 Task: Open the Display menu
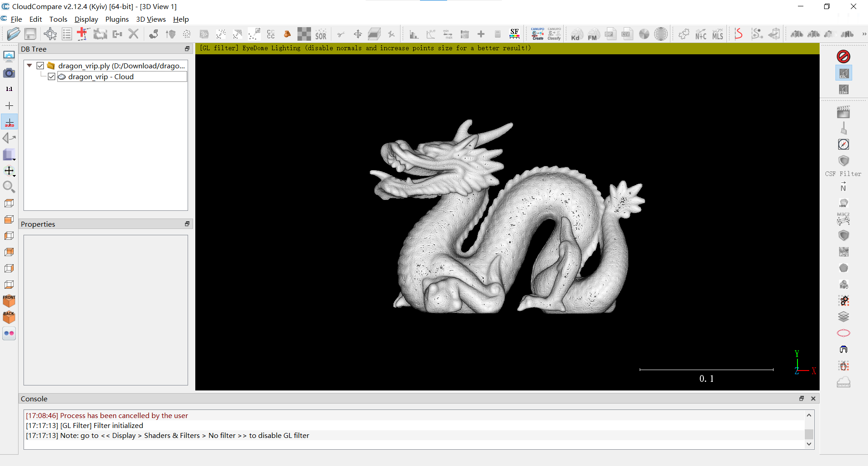86,19
